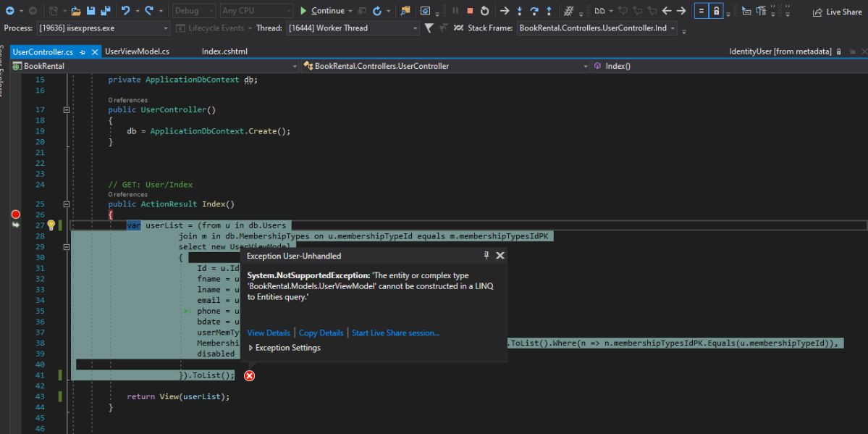Click the toolbar left arrow beside bookmark icons

[x=667, y=11]
